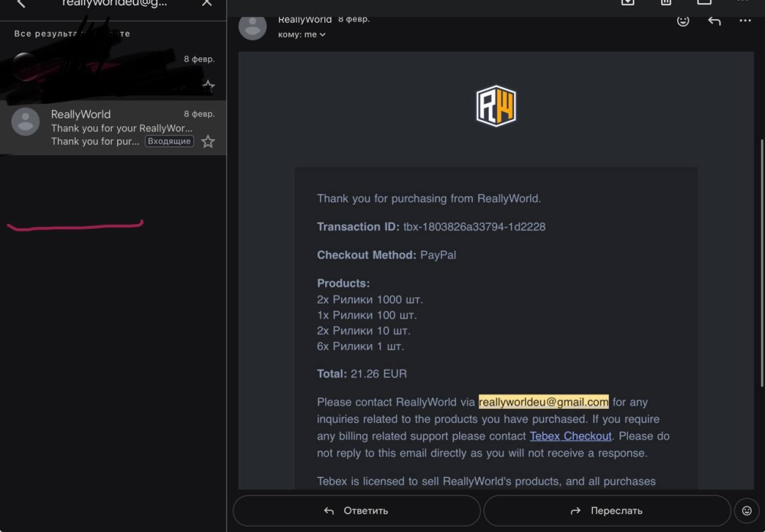Add emoji reaction from the message header
Screen dimensions: 765x532
[682, 21]
